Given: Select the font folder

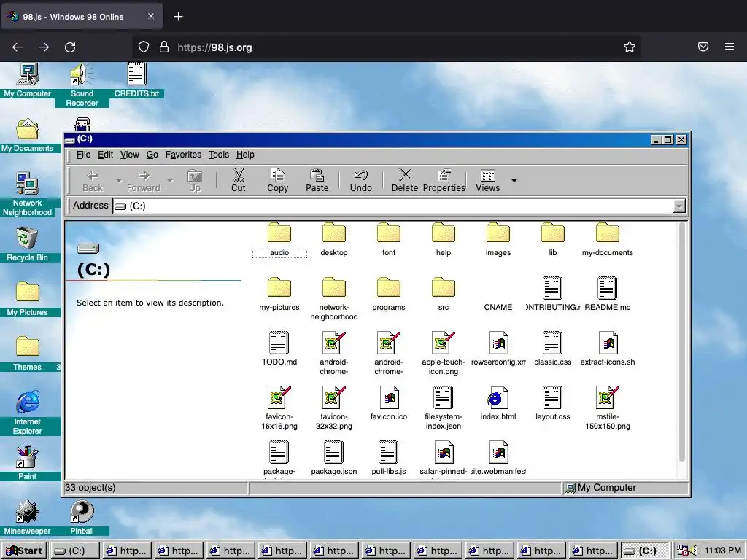Looking at the screenshot, I should [x=389, y=240].
